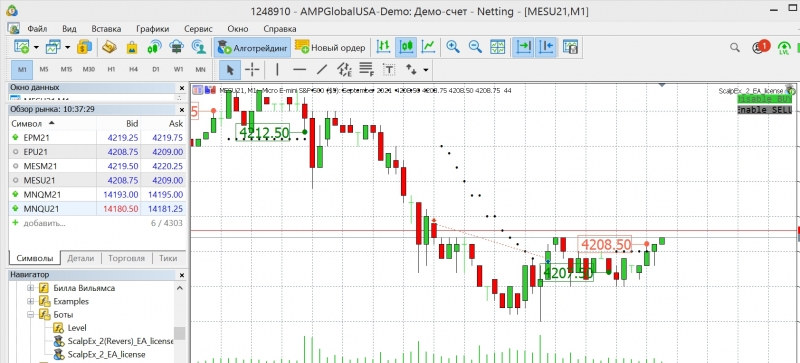Switch chart to line view
The height and width of the screenshot is (363, 800).
click(x=429, y=47)
